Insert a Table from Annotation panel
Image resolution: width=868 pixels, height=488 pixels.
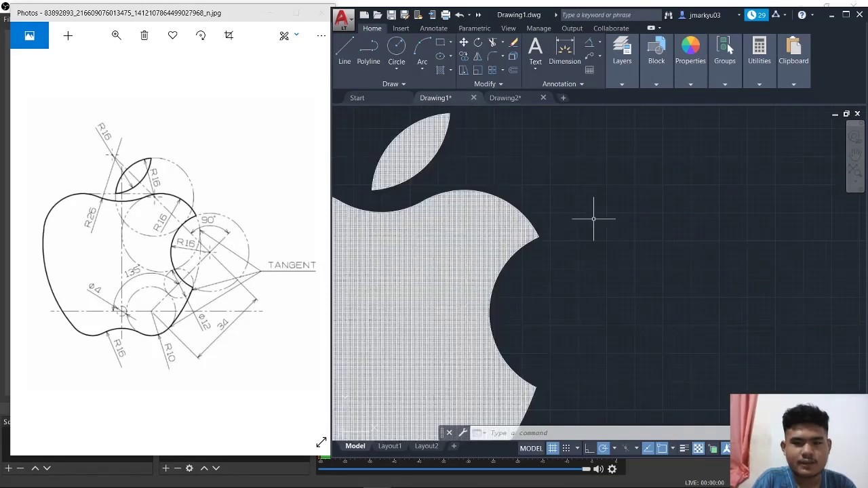click(589, 70)
